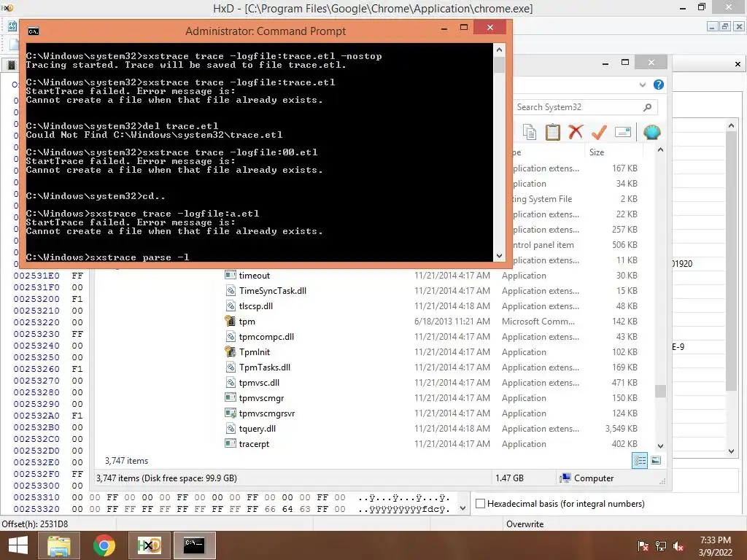The width and height of the screenshot is (747, 560).
Task: Click the timeout application file icon
Action: point(231,275)
